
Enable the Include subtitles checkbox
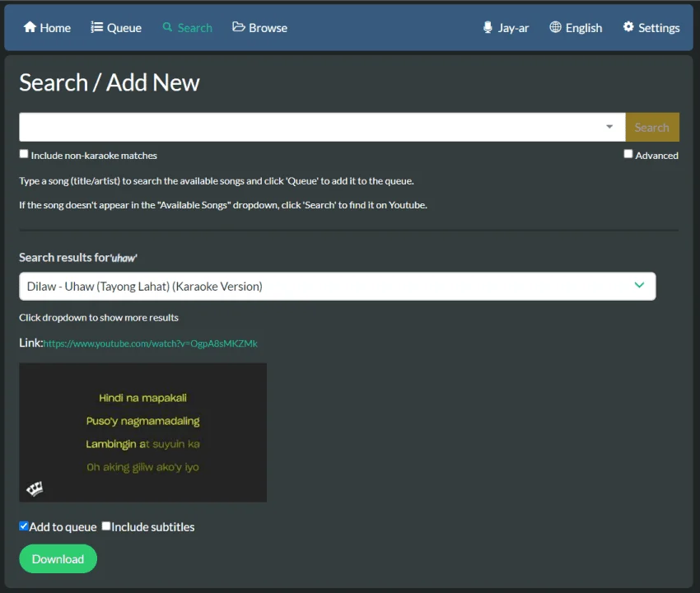[105, 526]
